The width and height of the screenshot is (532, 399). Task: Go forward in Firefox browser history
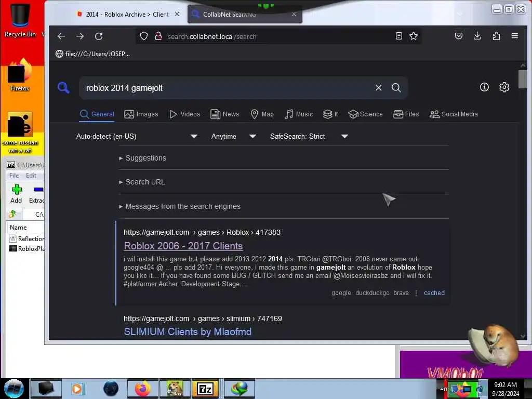(80, 36)
